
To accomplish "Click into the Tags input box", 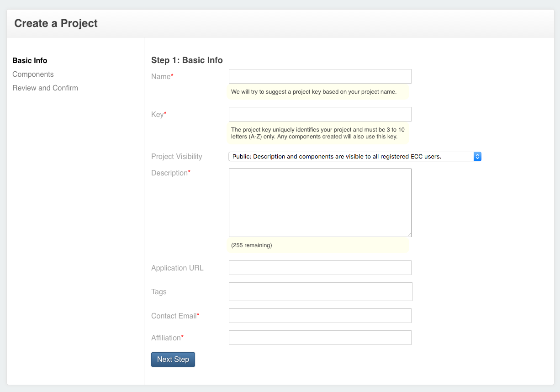I will 320,292.
